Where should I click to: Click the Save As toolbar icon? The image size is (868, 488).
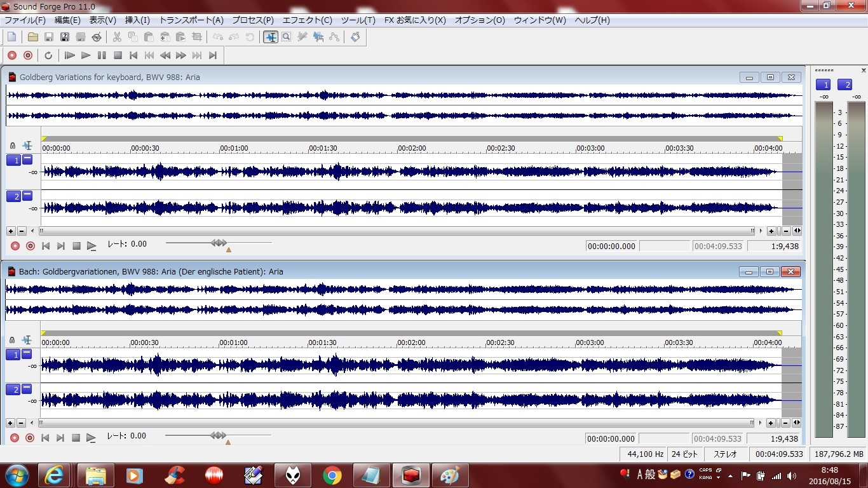click(65, 37)
